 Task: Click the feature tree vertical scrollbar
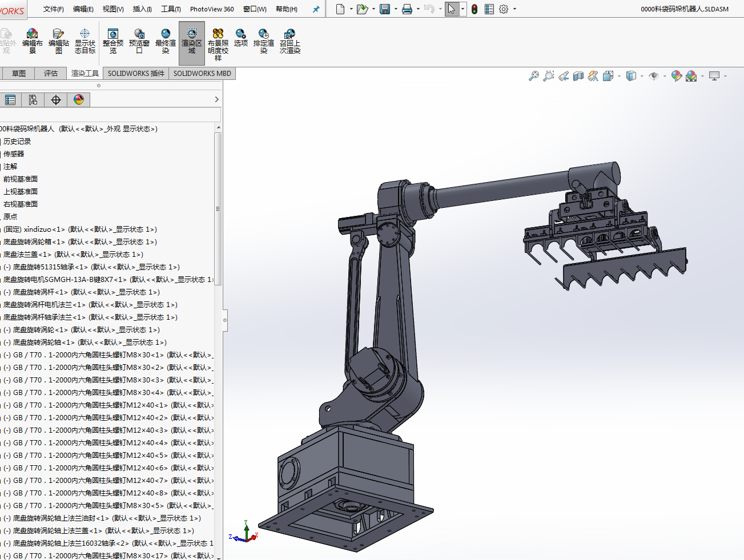coord(218,208)
